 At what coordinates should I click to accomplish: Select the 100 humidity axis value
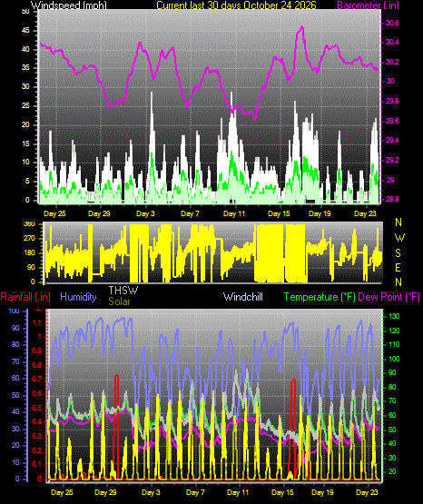click(x=15, y=311)
